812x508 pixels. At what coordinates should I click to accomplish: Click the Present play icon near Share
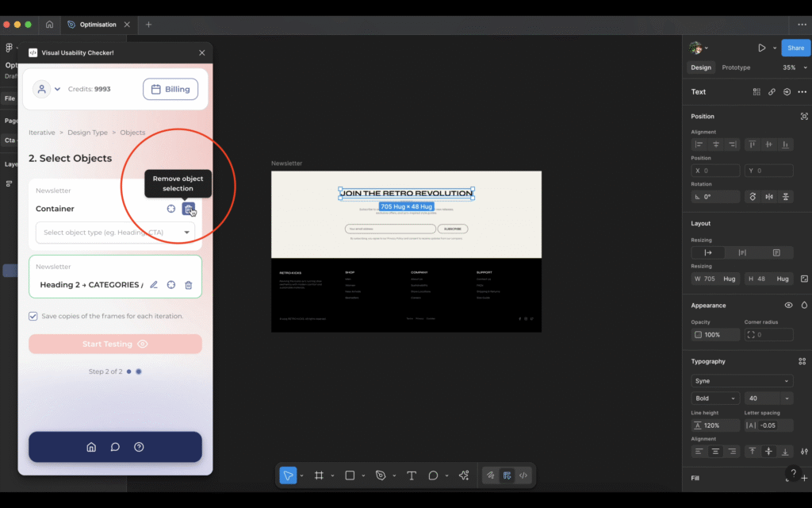coord(761,48)
